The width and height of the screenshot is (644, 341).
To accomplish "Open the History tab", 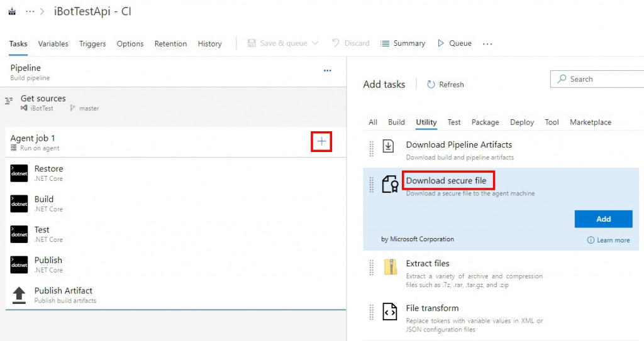I will [209, 43].
